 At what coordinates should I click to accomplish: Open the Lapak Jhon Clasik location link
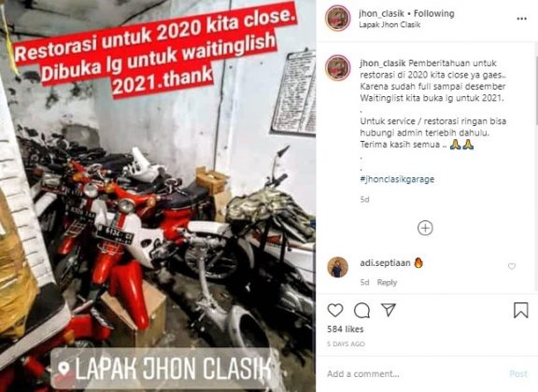389,25
